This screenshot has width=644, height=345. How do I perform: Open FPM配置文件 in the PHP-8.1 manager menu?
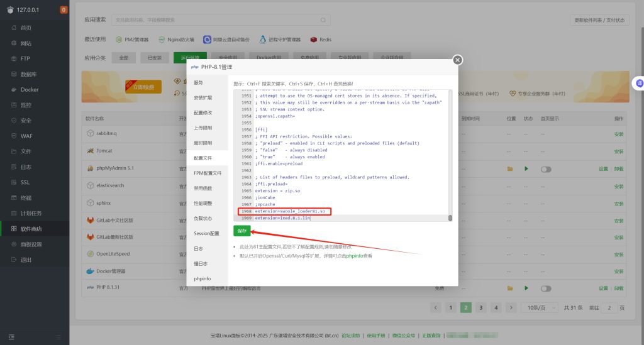[x=208, y=173]
